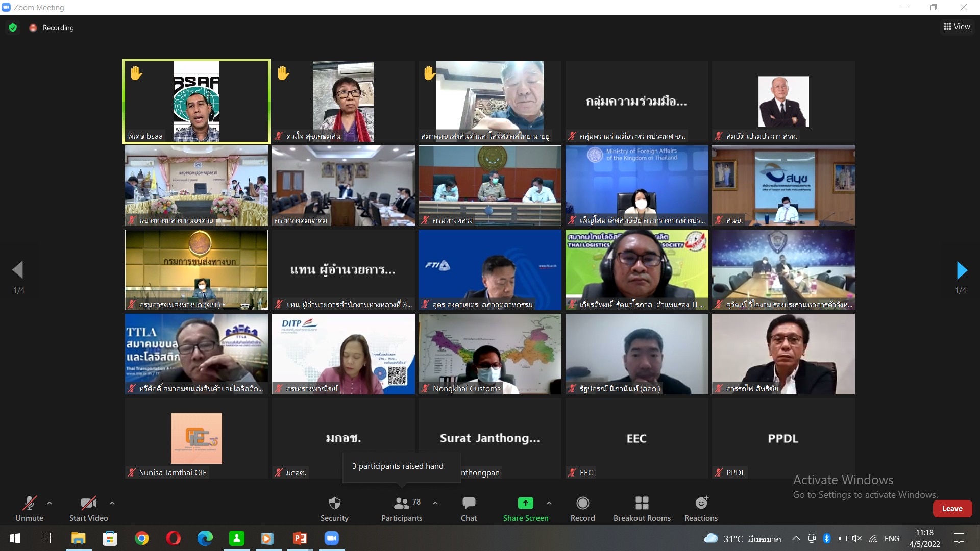
Task: Select the Ministry of Foreign Affairs video tile
Action: pos(636,186)
